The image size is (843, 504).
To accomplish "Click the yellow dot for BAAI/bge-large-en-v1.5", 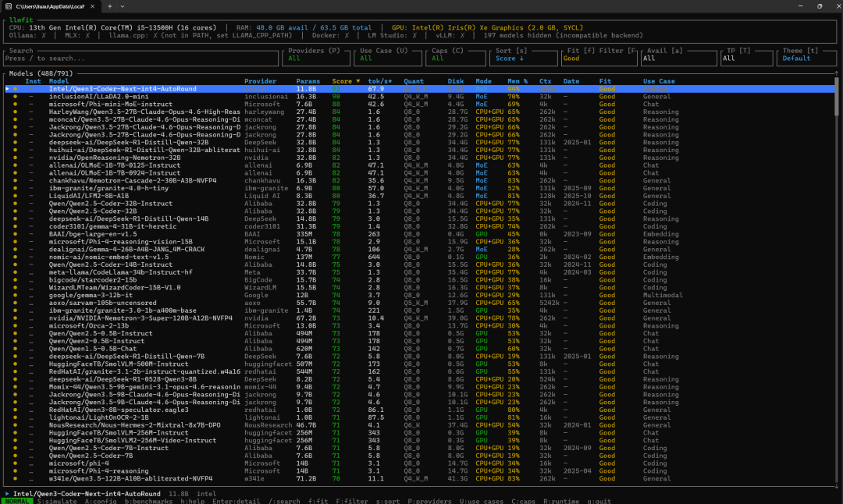I will [x=15, y=234].
